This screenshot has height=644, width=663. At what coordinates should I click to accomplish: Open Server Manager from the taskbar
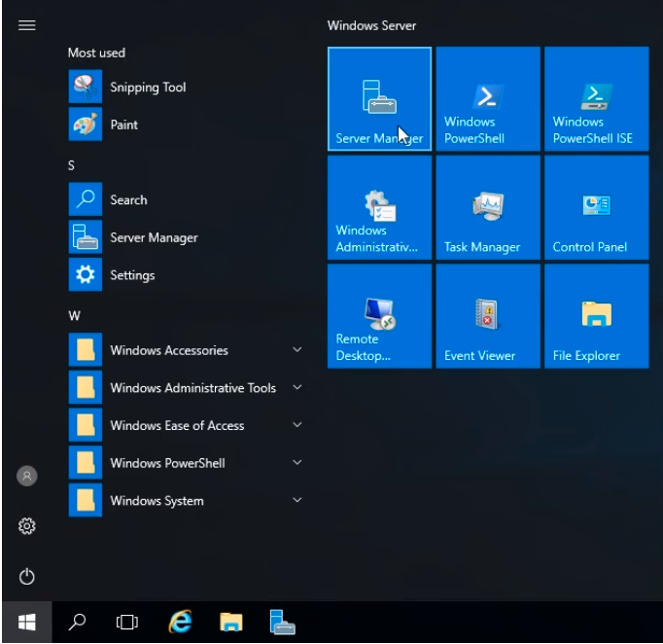282,622
